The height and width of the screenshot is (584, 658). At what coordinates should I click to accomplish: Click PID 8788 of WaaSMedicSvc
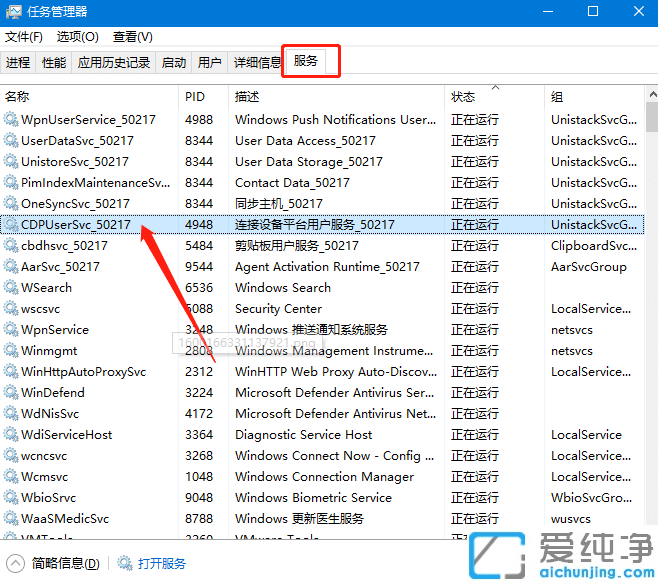tap(199, 519)
